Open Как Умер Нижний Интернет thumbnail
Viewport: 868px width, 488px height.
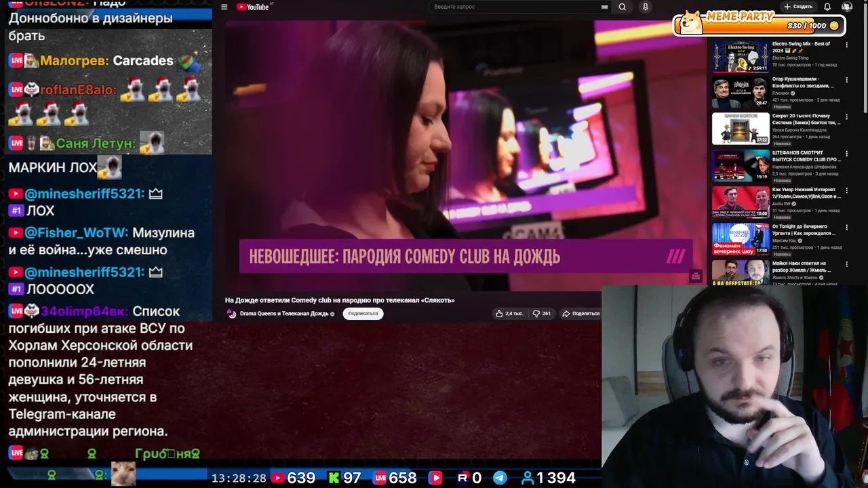click(741, 202)
